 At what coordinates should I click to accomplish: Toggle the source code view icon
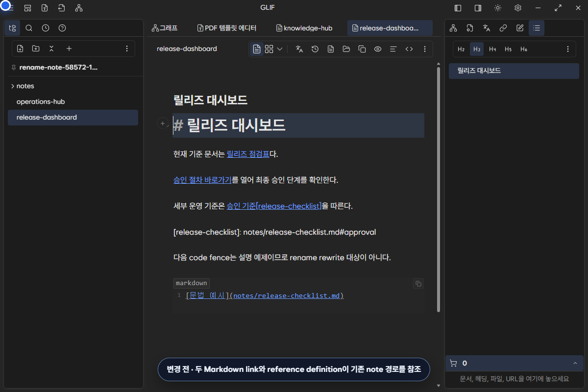409,49
